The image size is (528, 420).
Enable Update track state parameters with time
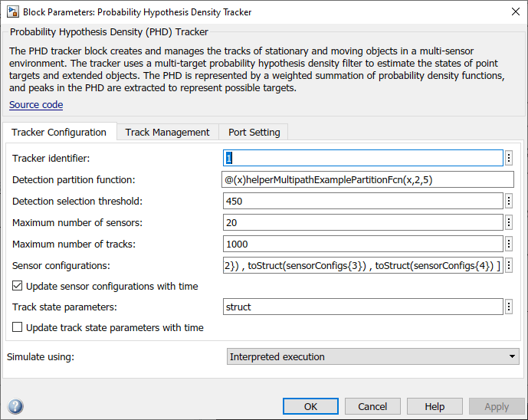click(18, 327)
